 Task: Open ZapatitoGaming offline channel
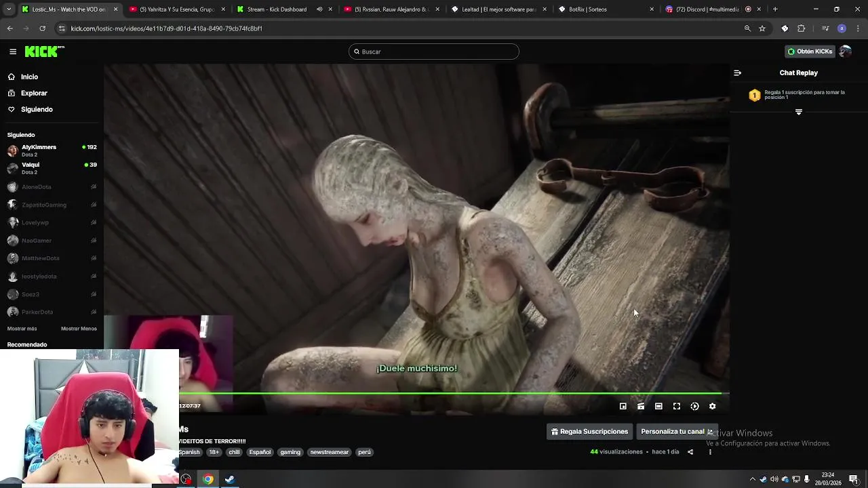point(52,205)
